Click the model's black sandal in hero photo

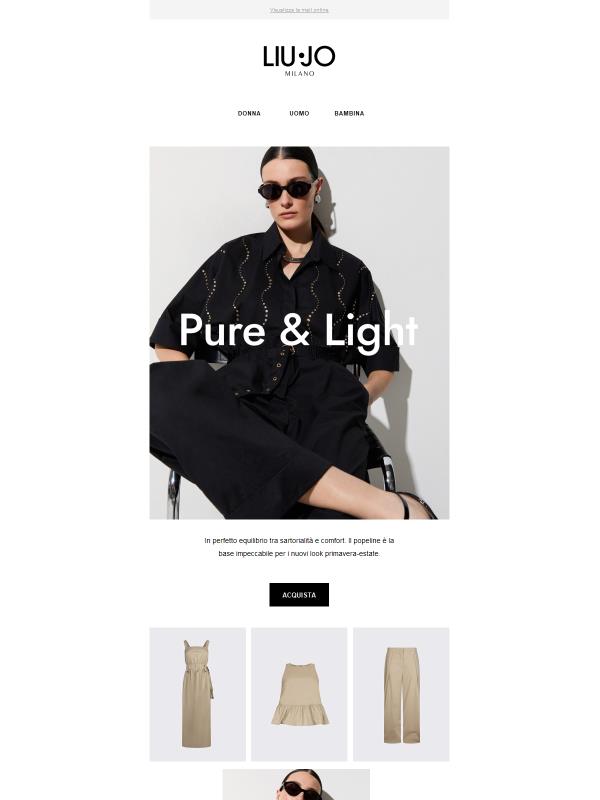coord(416,505)
